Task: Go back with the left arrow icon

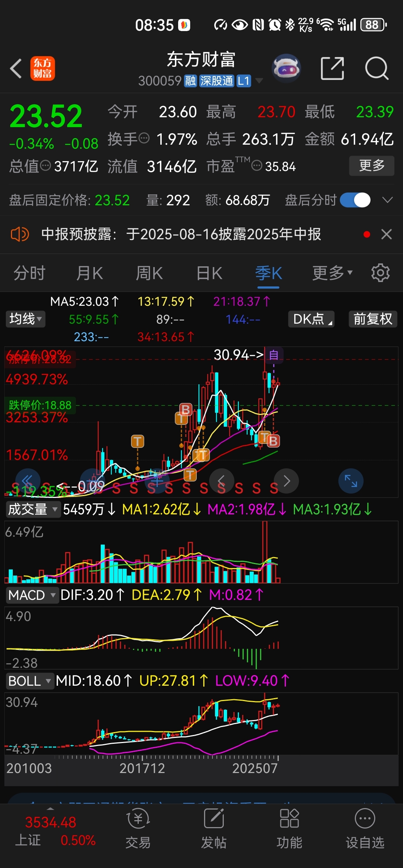Action: (16, 68)
